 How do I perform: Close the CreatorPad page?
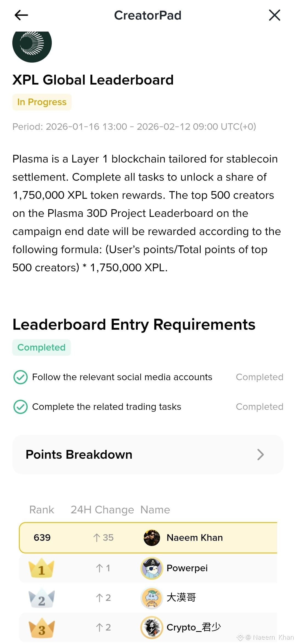coord(274,15)
